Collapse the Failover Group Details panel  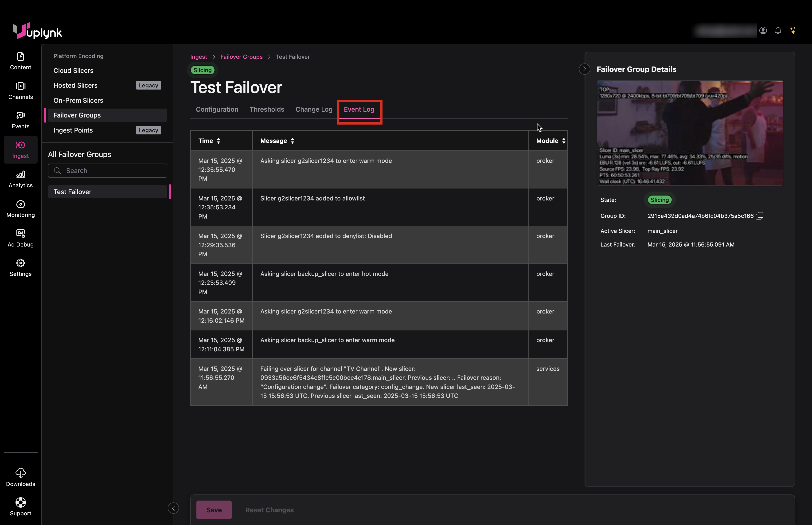(x=584, y=69)
